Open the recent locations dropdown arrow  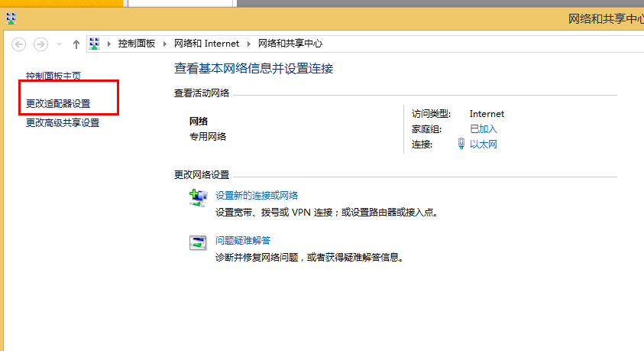60,44
